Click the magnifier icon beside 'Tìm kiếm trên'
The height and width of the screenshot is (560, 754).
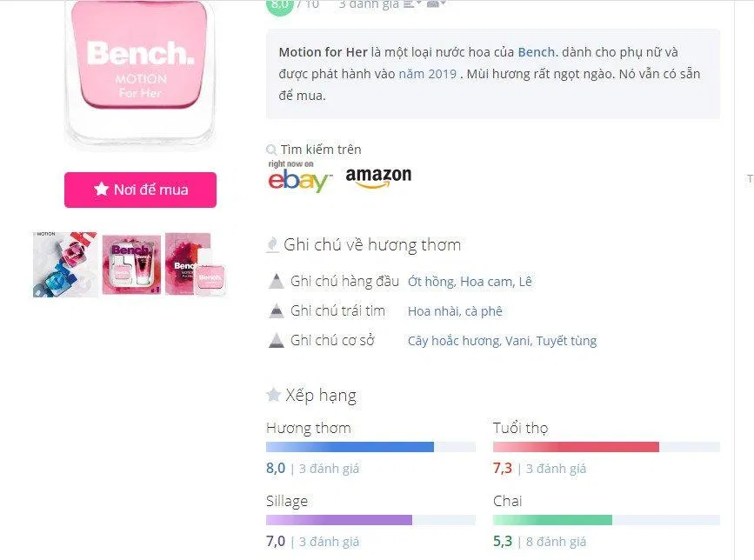[270, 149]
